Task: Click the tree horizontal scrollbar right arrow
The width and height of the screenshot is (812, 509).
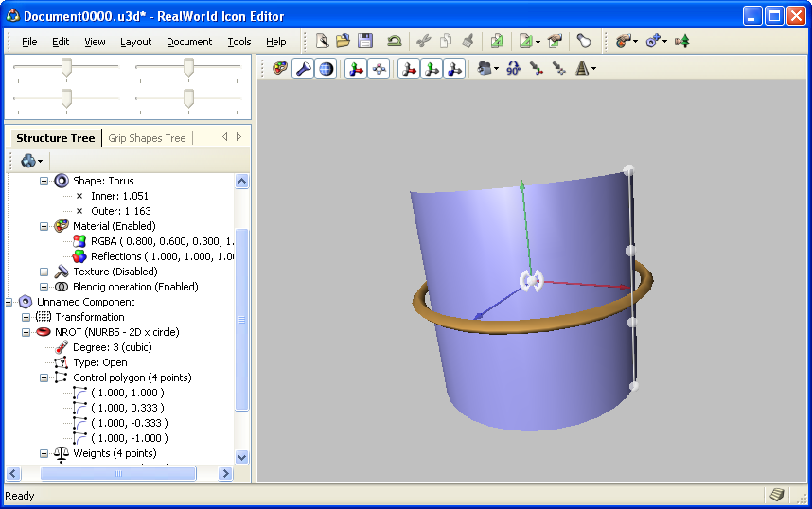Action: 226,473
